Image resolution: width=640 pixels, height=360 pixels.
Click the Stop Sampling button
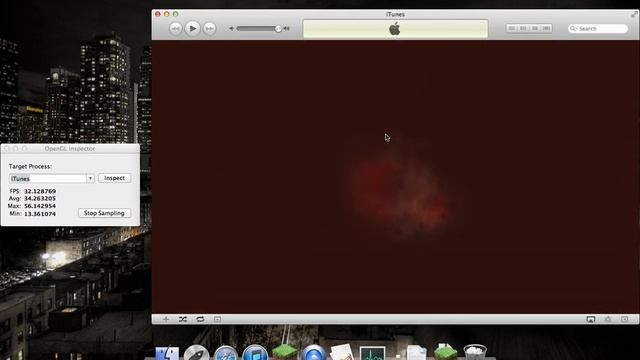[104, 213]
